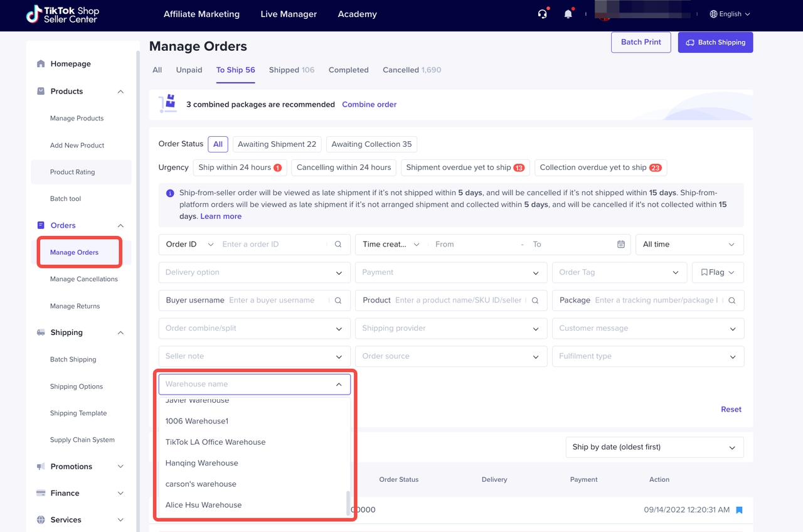Select the Awaiting Collection 35 filter

371,144
